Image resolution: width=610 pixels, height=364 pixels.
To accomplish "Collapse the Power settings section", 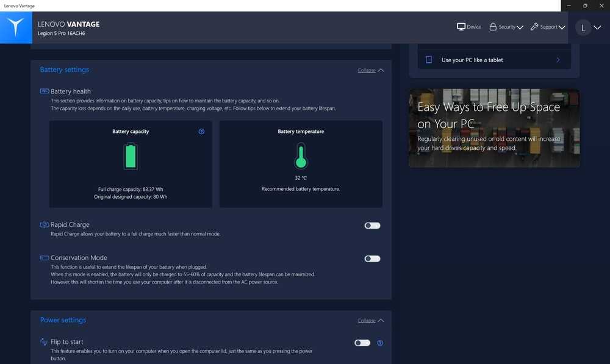I will (x=370, y=321).
